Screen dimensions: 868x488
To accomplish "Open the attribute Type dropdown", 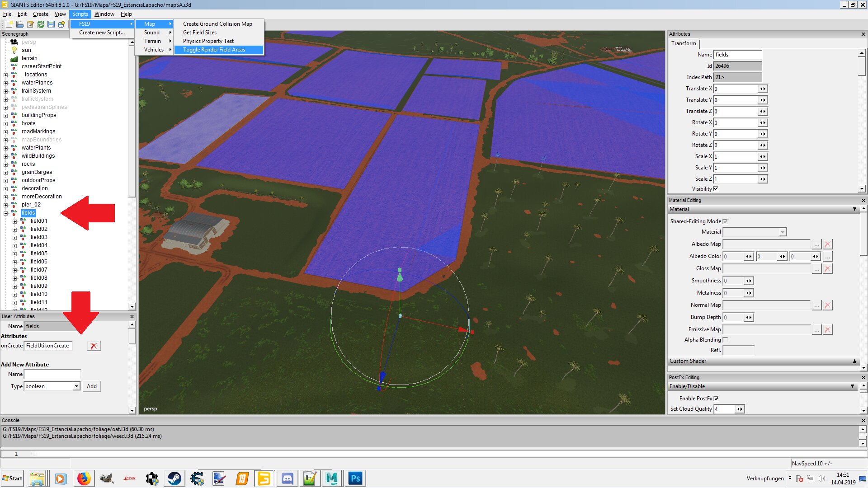I will pos(76,386).
